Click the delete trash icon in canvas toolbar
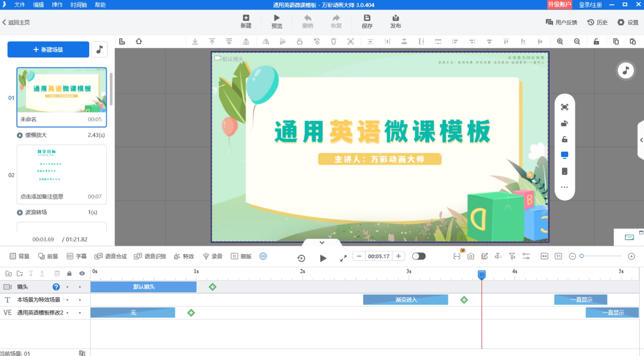 click(333, 41)
